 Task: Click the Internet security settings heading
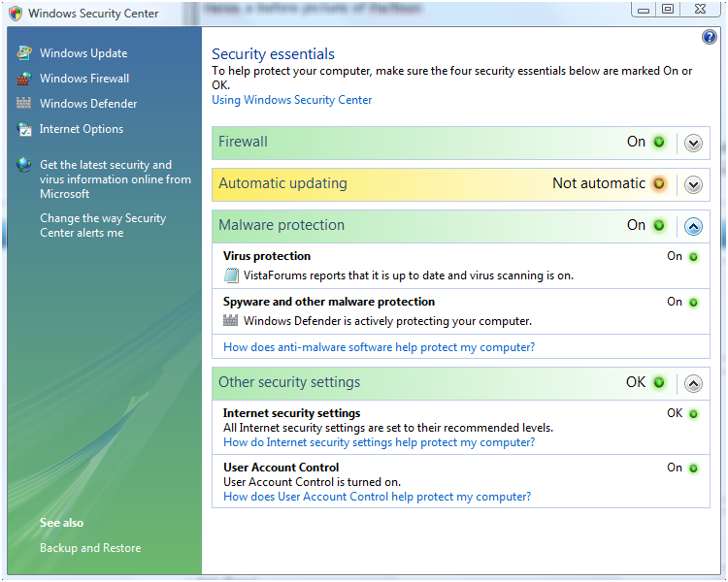tap(291, 413)
